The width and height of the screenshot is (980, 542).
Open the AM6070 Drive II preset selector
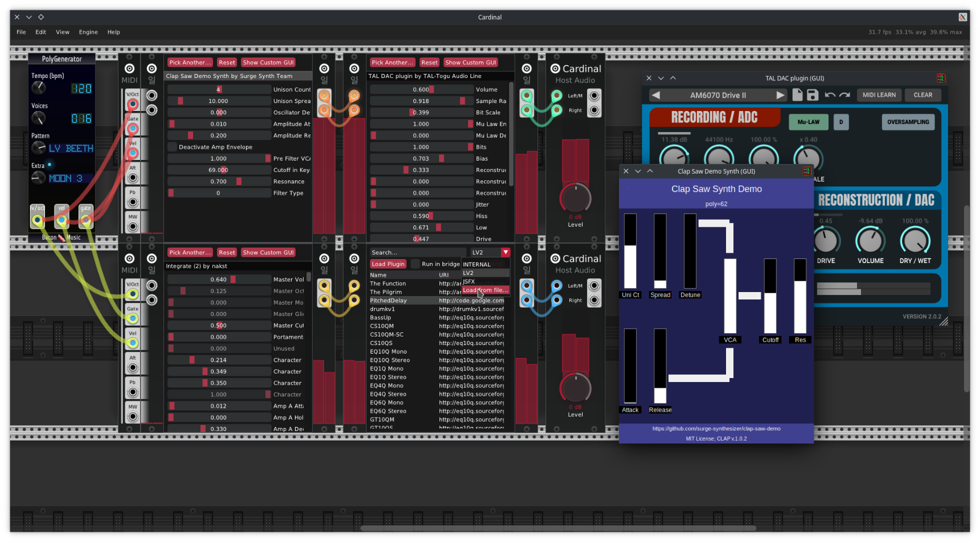coord(717,95)
